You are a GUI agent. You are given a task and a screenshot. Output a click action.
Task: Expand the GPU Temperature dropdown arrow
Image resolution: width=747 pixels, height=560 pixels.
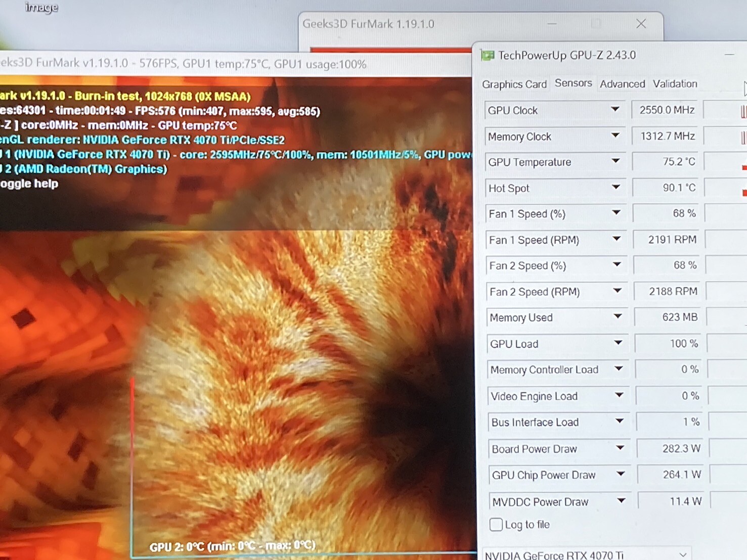point(616,161)
